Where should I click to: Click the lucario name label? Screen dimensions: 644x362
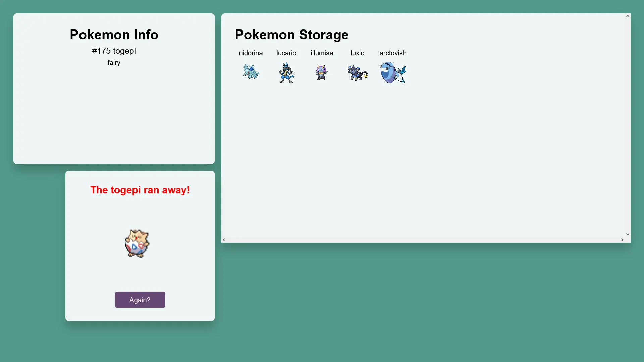(x=286, y=53)
